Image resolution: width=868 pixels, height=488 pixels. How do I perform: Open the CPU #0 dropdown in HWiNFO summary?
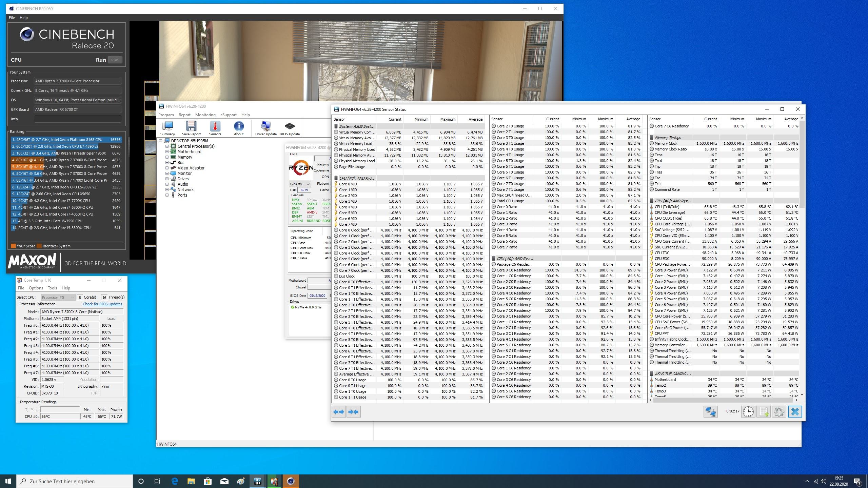(x=300, y=184)
